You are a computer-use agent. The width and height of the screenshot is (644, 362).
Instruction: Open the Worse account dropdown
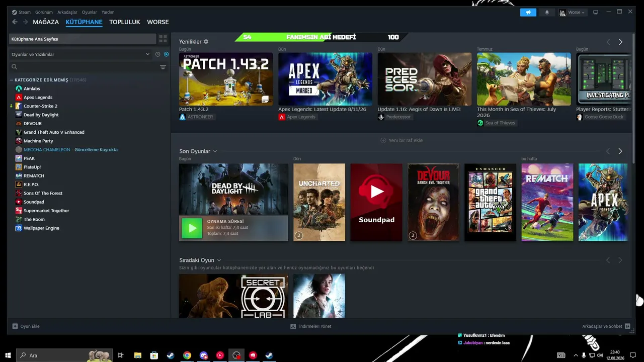pyautogui.click(x=573, y=12)
